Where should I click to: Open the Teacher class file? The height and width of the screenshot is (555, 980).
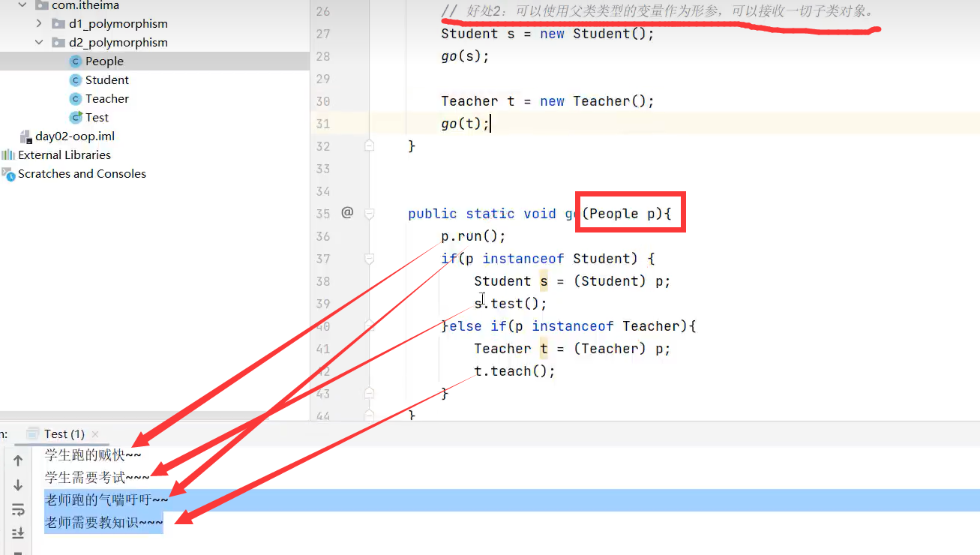107,99
